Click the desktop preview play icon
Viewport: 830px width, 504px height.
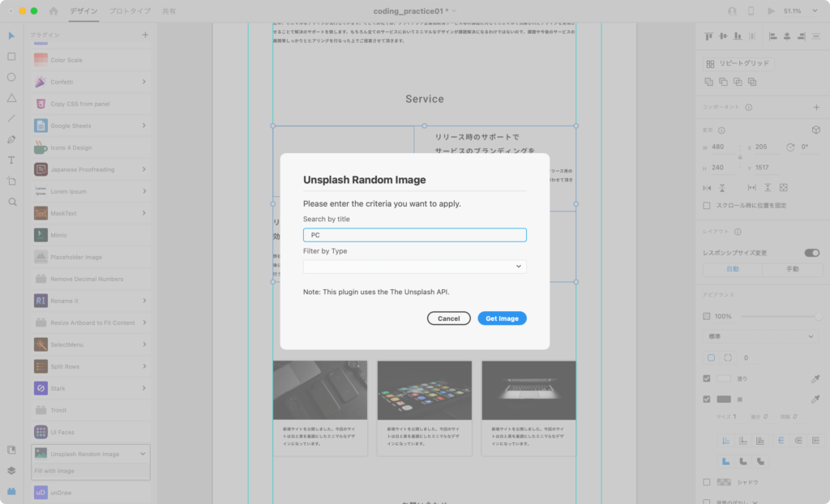coord(771,11)
